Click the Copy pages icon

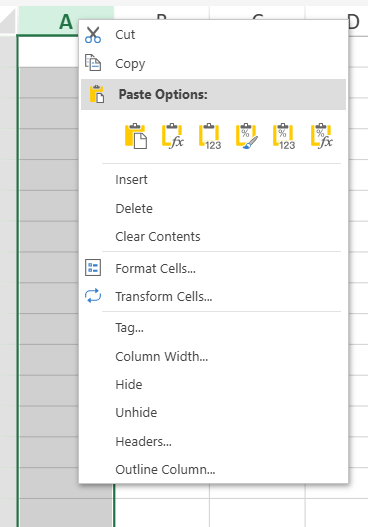coord(93,63)
